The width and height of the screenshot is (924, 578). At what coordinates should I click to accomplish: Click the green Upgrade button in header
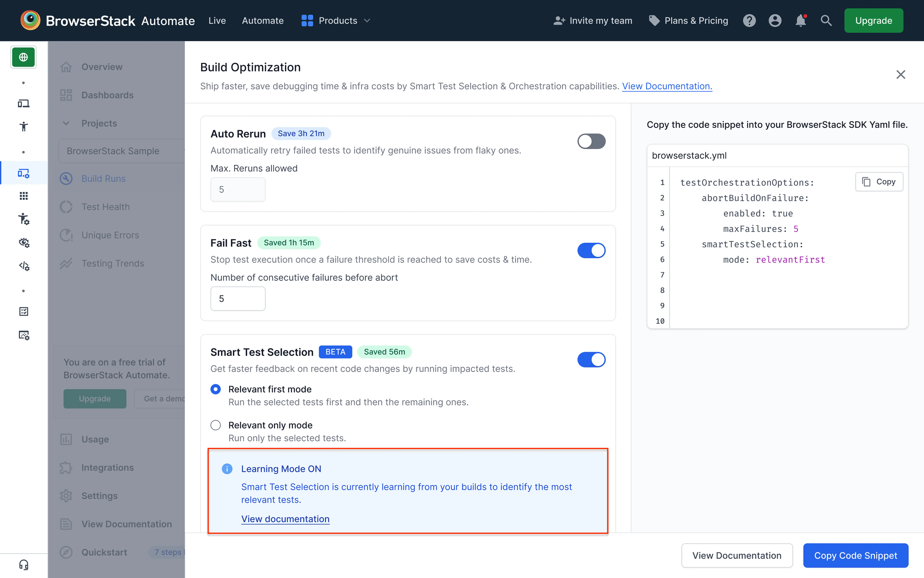click(x=874, y=21)
